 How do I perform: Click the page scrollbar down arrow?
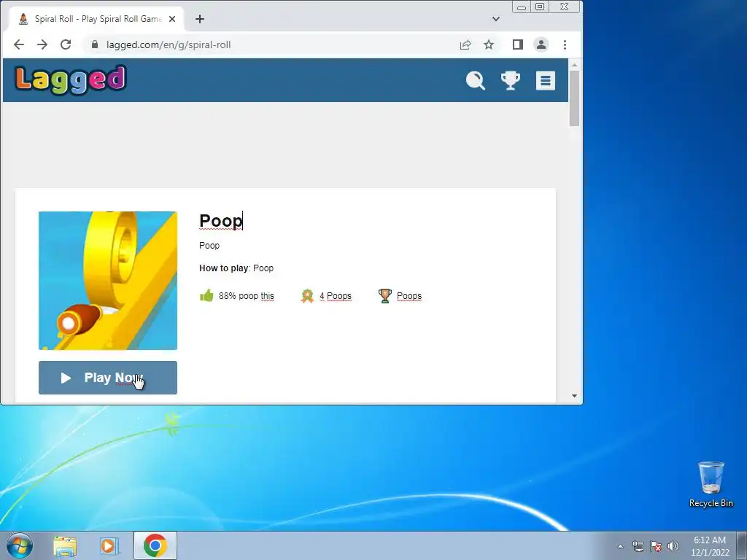(x=575, y=396)
